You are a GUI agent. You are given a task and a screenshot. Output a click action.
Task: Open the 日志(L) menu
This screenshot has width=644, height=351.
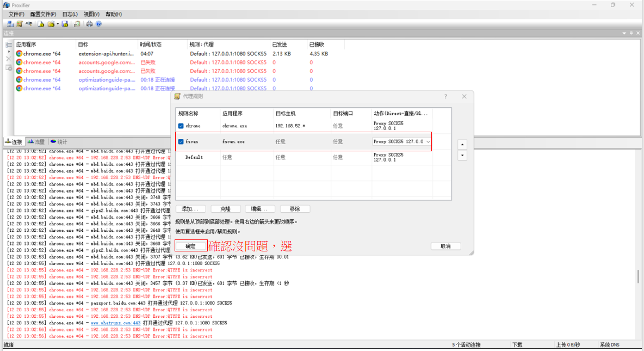point(70,14)
